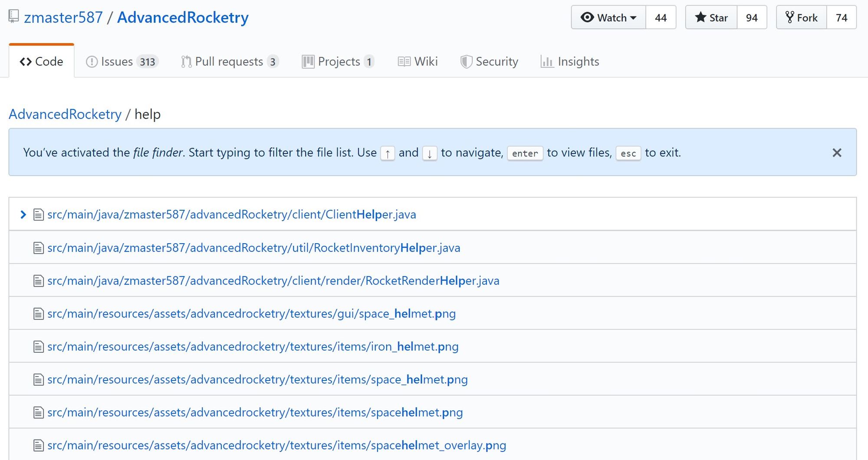Open the AdvancedRocketry repository title link

click(x=183, y=17)
